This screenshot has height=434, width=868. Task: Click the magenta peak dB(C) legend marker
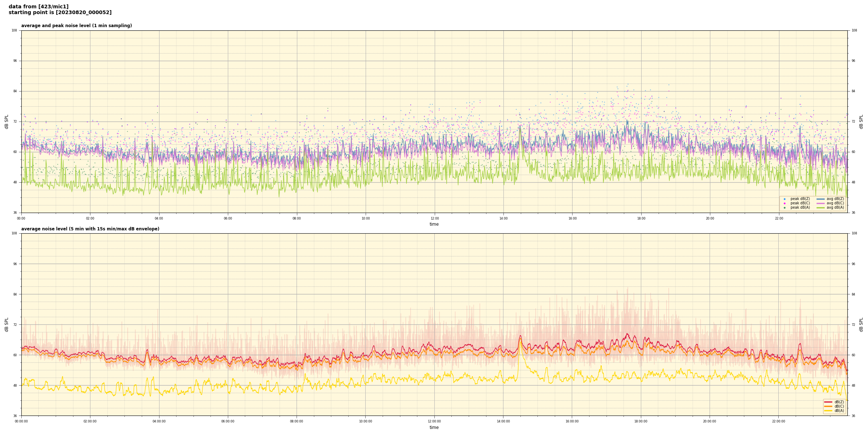(x=784, y=203)
